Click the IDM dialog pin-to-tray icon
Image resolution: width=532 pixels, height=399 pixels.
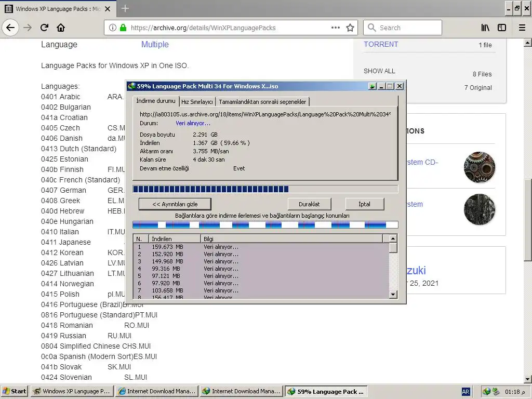coord(372,86)
